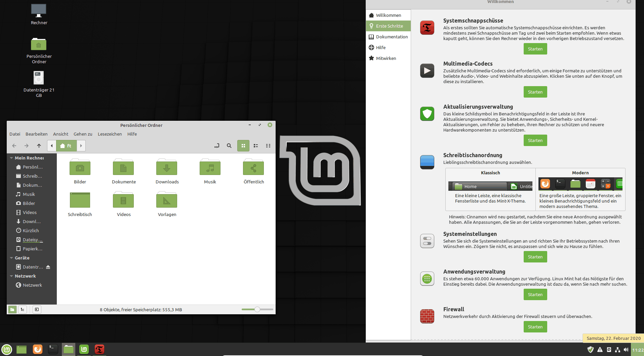Open Persönlicher Ordner desktop icon
The height and width of the screenshot is (356, 644).
tap(39, 50)
